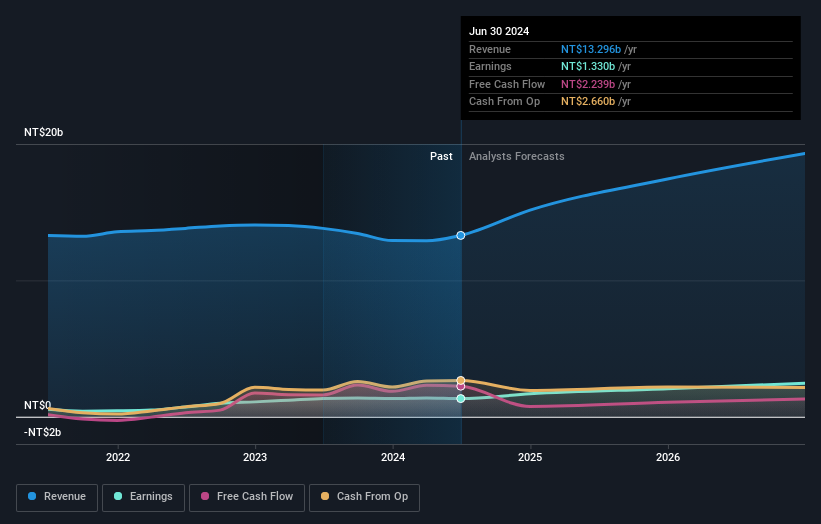Click the teal Earnings data point marker
The height and width of the screenshot is (524, 821).
[461, 399]
